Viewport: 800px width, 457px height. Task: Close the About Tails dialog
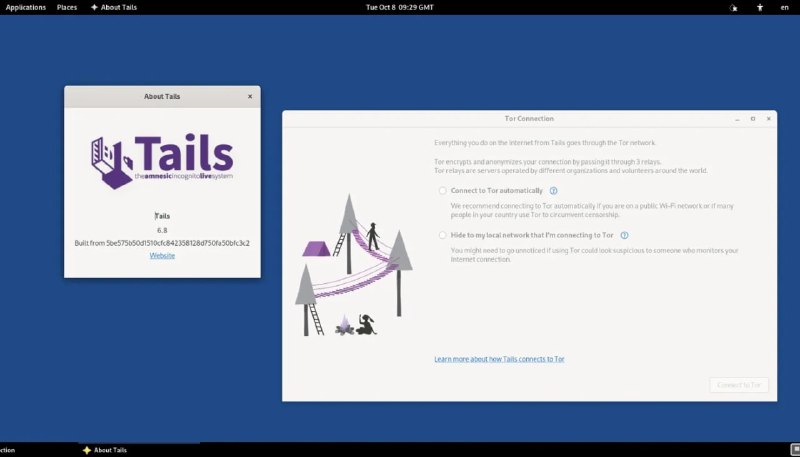click(249, 96)
